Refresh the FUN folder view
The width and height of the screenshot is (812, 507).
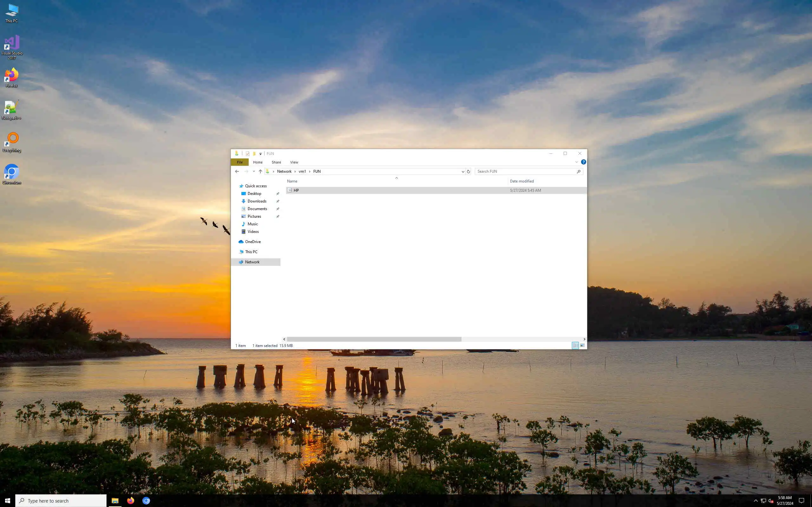[x=468, y=171]
